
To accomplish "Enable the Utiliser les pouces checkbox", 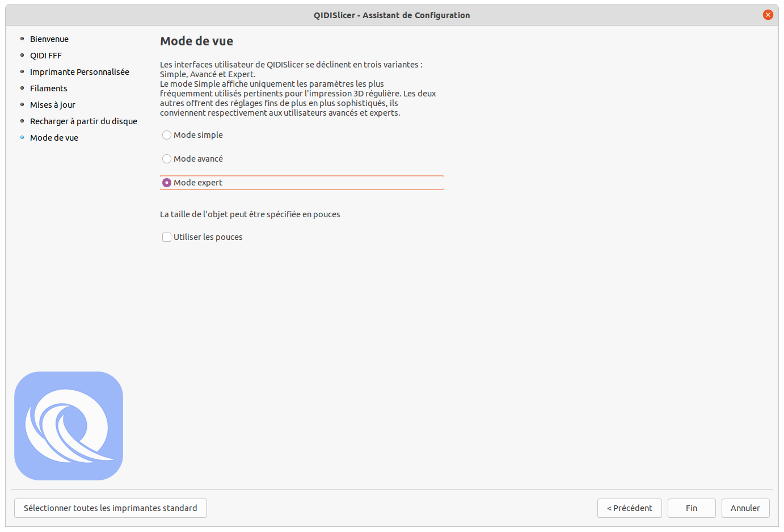I will [167, 237].
